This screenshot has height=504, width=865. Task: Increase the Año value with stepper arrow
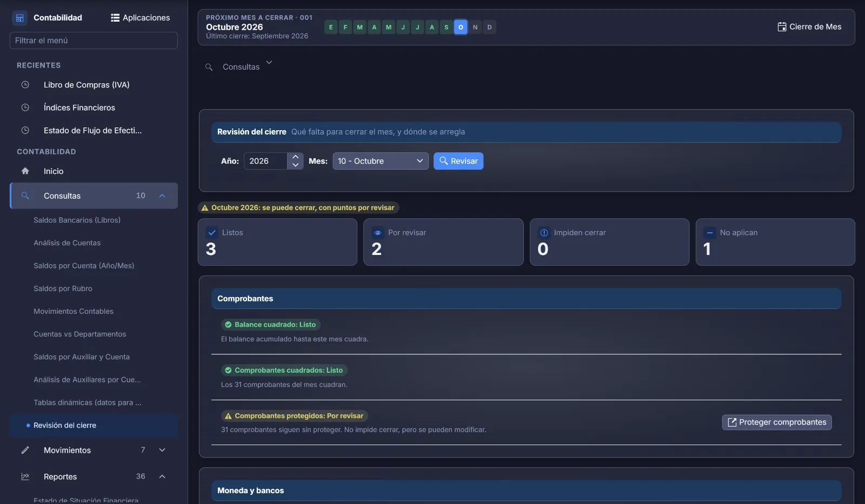[296, 157]
